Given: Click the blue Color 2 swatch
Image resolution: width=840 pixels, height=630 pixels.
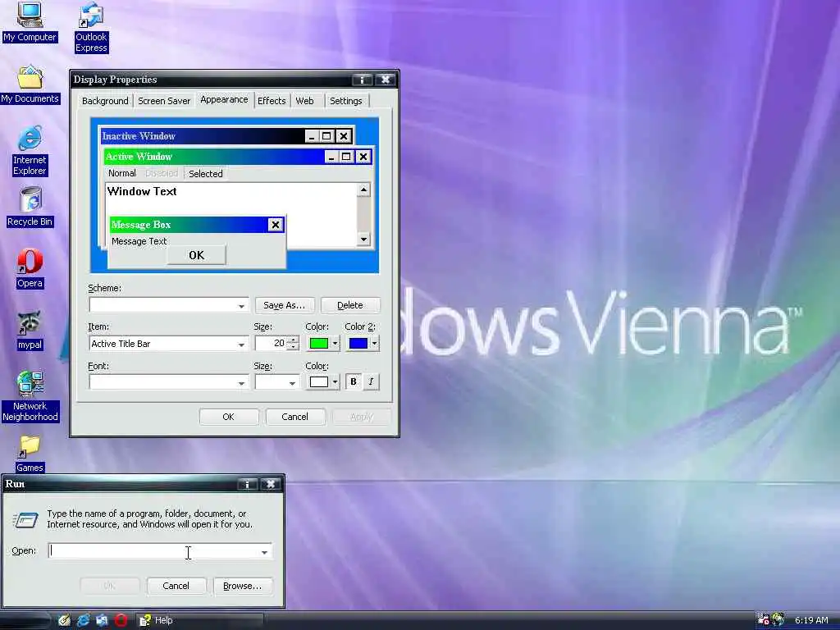Looking at the screenshot, I should (x=358, y=344).
